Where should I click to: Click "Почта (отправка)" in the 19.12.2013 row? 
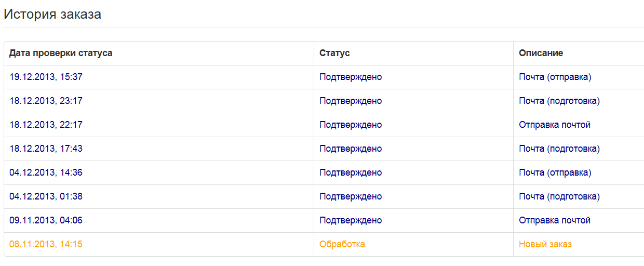[555, 77]
